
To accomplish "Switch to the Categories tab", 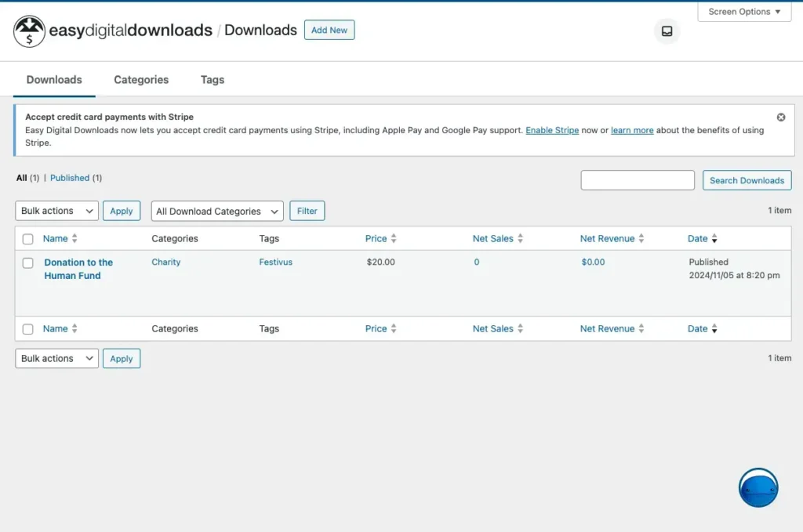I will [141, 79].
